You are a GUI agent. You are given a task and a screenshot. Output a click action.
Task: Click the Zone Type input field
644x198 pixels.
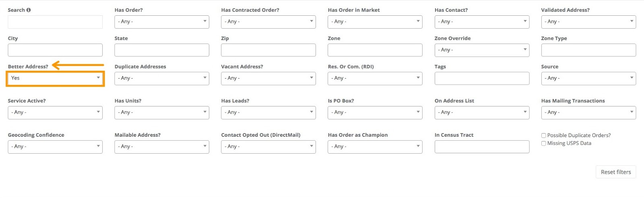588,50
